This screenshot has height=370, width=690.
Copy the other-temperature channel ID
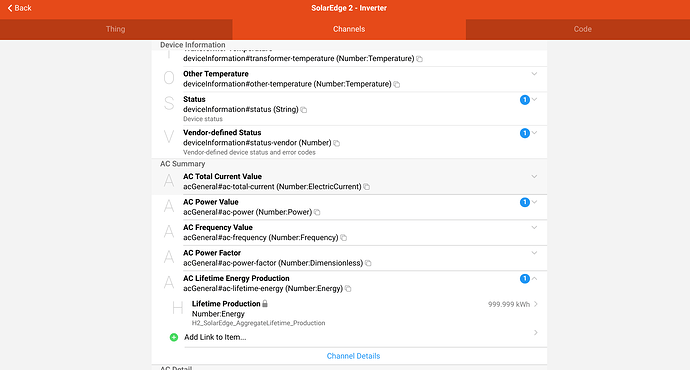click(396, 84)
